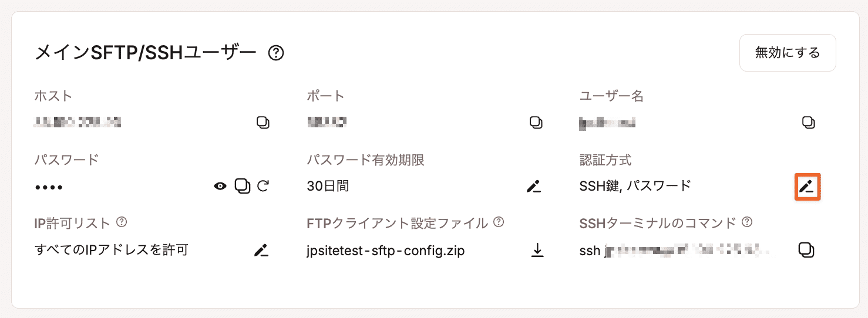Show help tooltip for IP許可リスト
This screenshot has width=868, height=318.
pos(122,222)
